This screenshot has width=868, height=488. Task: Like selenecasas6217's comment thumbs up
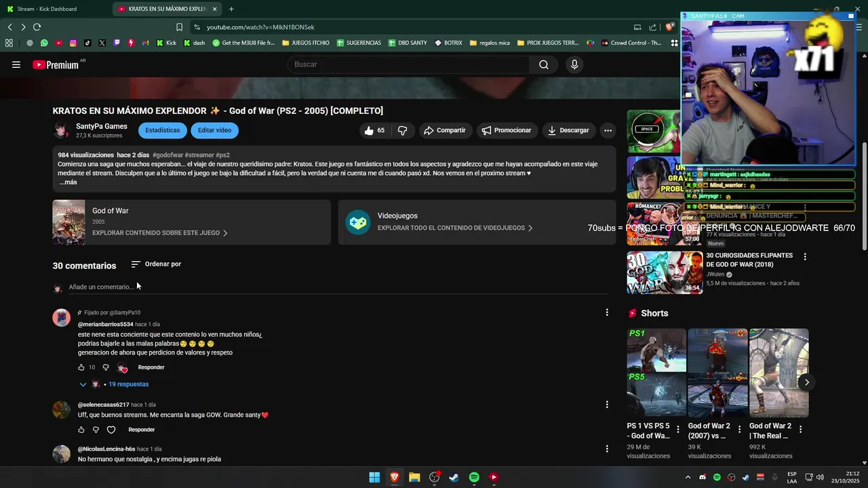click(81, 430)
